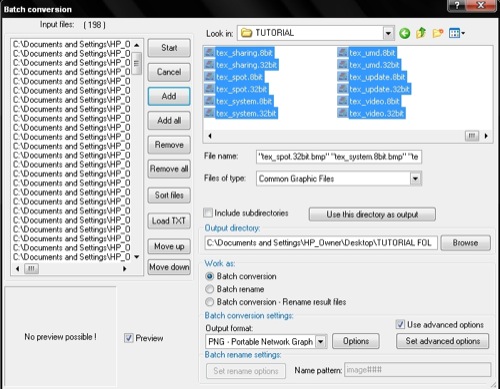This screenshot has height=389, width=500.
Task: Enable Include subdirectories checkbox
Action: (208, 213)
